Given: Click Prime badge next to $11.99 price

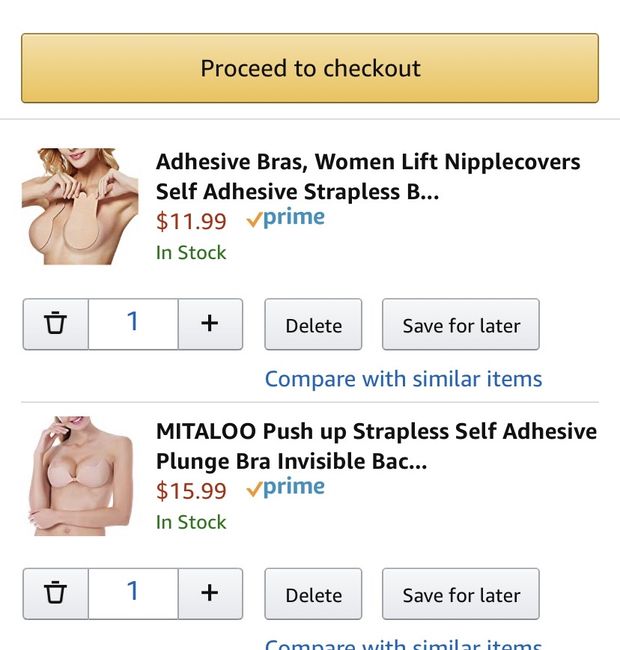Looking at the screenshot, I should (x=285, y=218).
